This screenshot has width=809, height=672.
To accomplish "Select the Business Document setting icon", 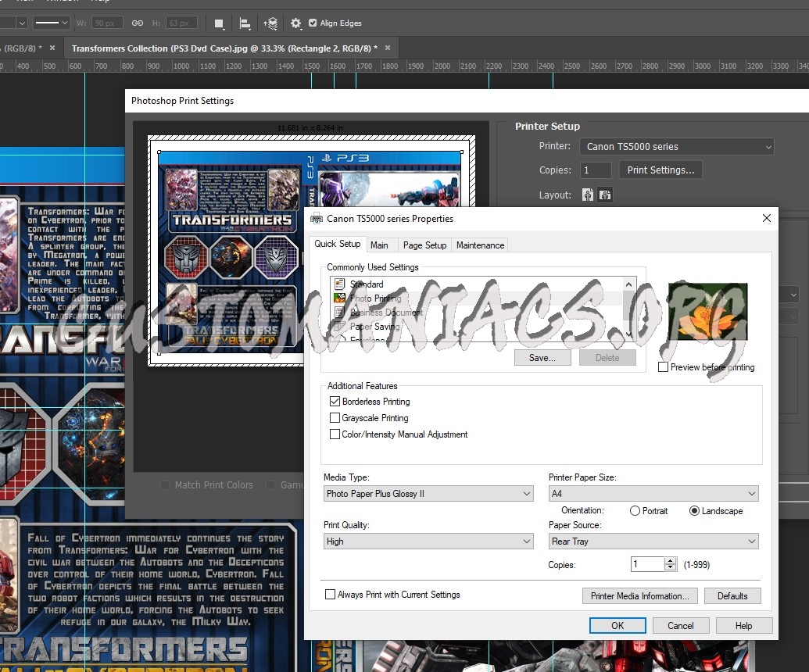I will pos(339,312).
